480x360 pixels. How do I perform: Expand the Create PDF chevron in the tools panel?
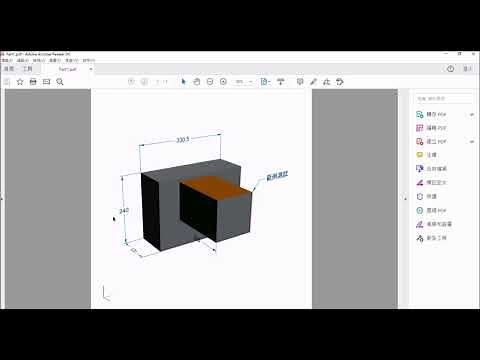click(472, 142)
